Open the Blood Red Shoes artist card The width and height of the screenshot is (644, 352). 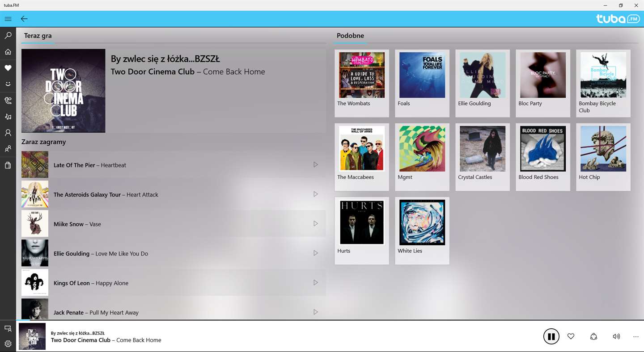coord(543,157)
